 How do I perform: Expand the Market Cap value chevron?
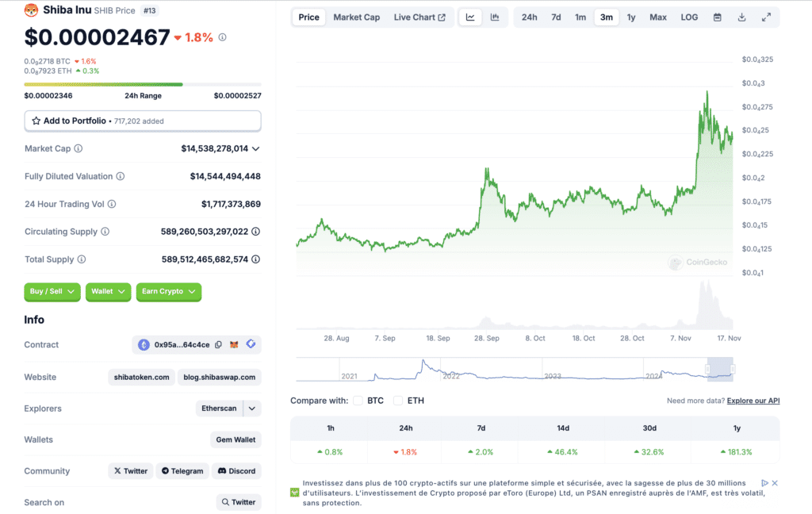pos(256,148)
